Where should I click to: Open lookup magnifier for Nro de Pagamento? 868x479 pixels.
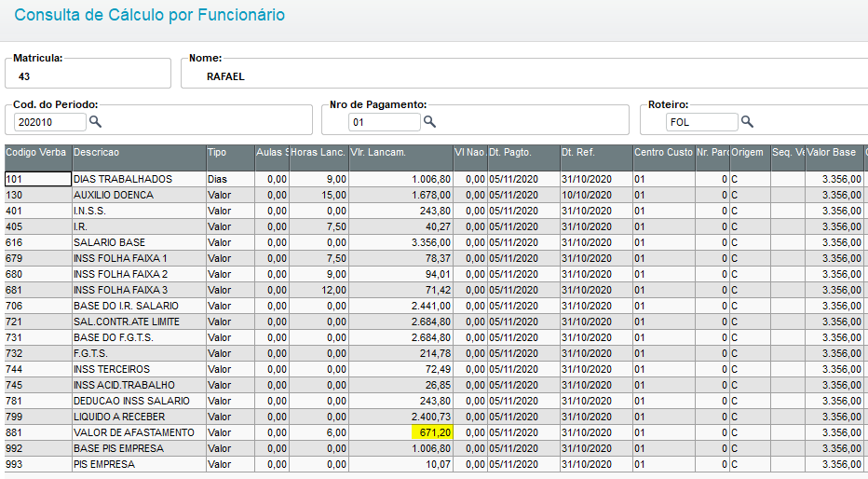(x=429, y=122)
